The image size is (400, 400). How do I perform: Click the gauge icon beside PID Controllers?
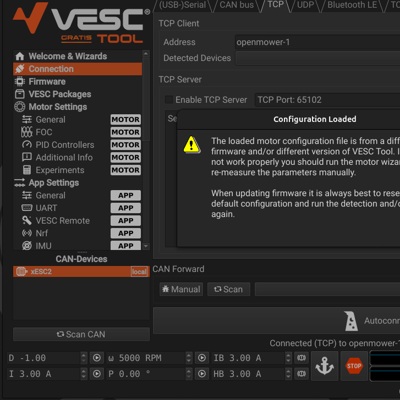click(x=27, y=145)
